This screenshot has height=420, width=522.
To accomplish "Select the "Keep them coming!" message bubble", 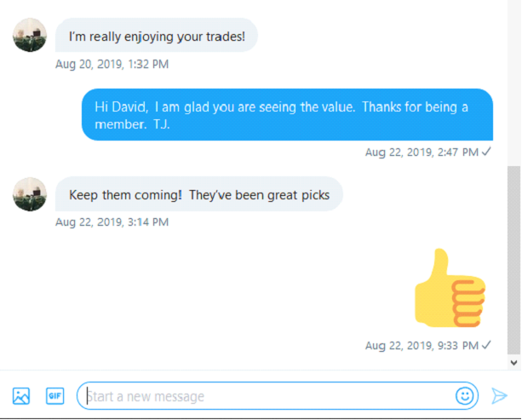I will click(x=199, y=194).
